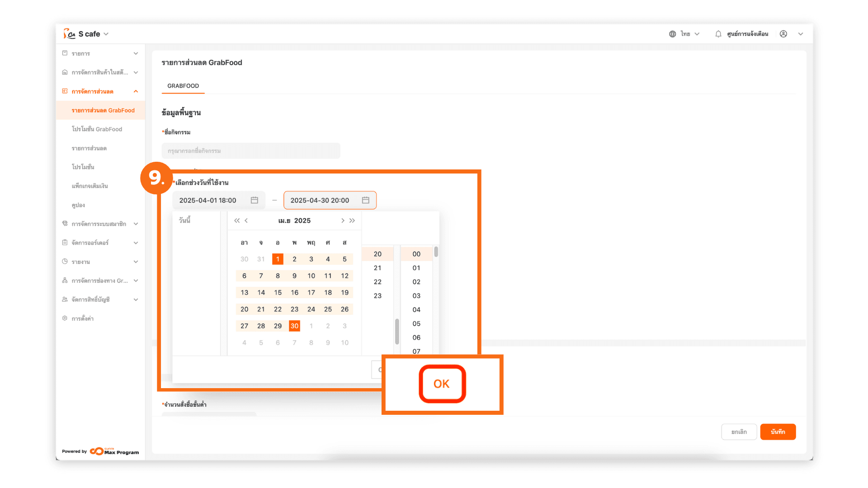Click the ยกเลิก cancel button

(x=739, y=432)
